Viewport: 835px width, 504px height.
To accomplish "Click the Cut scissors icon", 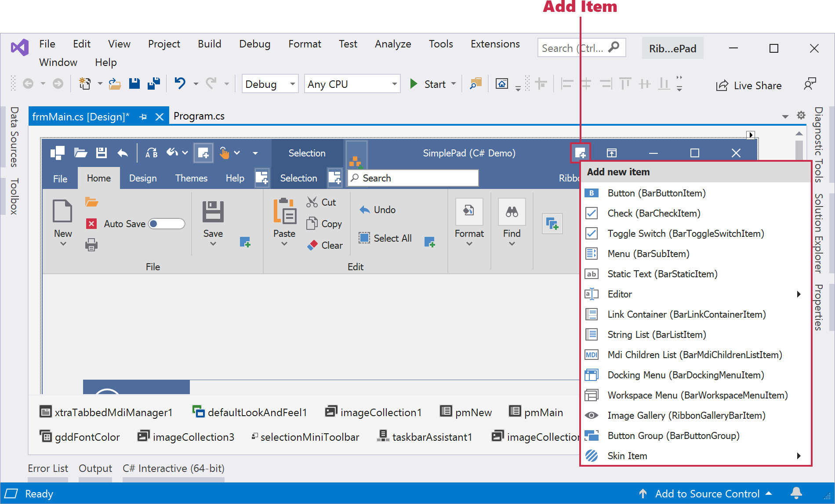I will coord(312,202).
